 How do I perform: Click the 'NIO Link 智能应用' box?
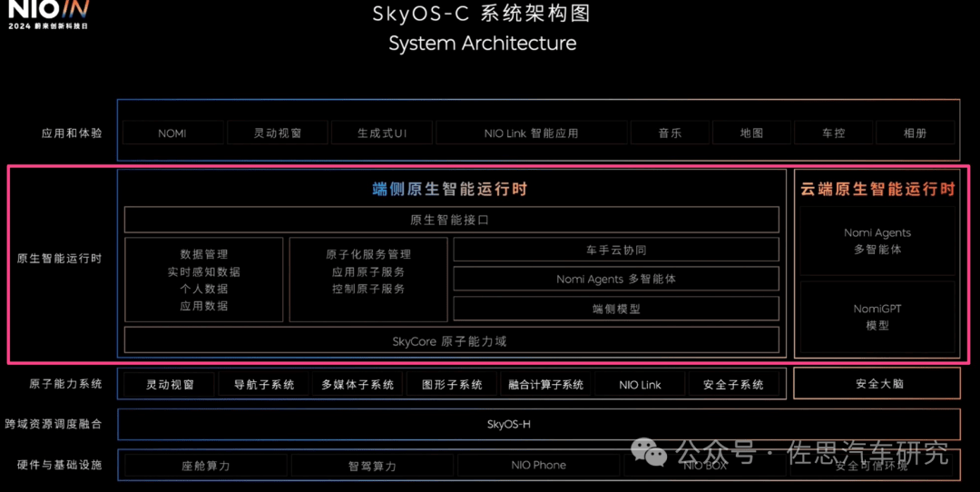(x=531, y=133)
